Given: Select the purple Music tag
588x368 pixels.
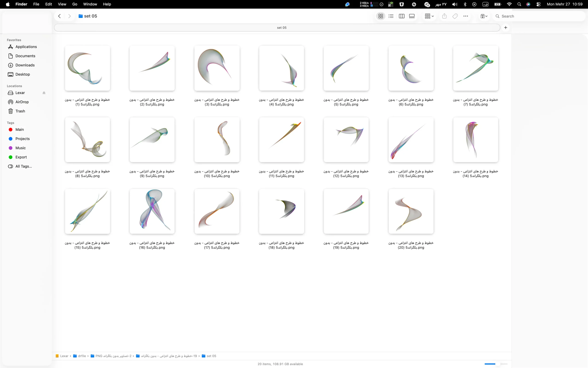Looking at the screenshot, I should click(x=20, y=148).
